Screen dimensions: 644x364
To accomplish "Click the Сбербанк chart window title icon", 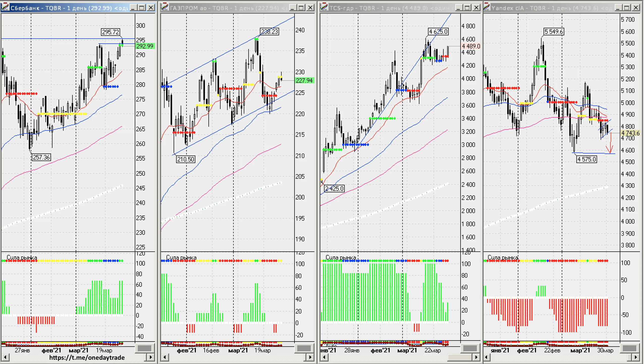I will click(6, 7).
